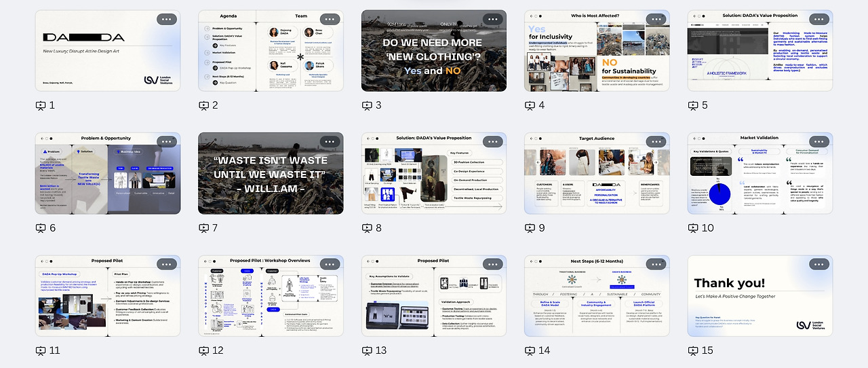868x368 pixels.
Task: Select slide 5 Solution: DADA's Value Proposition
Action: pos(760,51)
